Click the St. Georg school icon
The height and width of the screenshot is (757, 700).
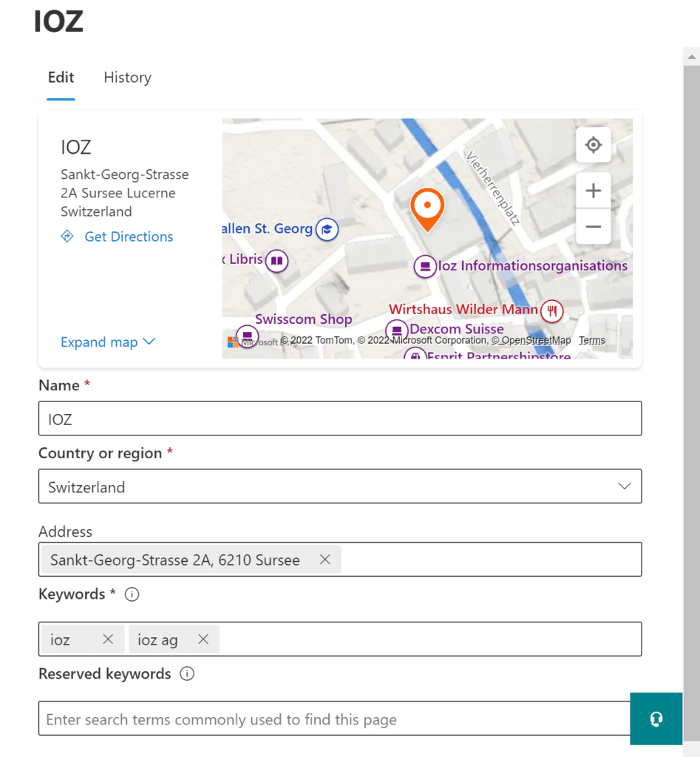[327, 229]
